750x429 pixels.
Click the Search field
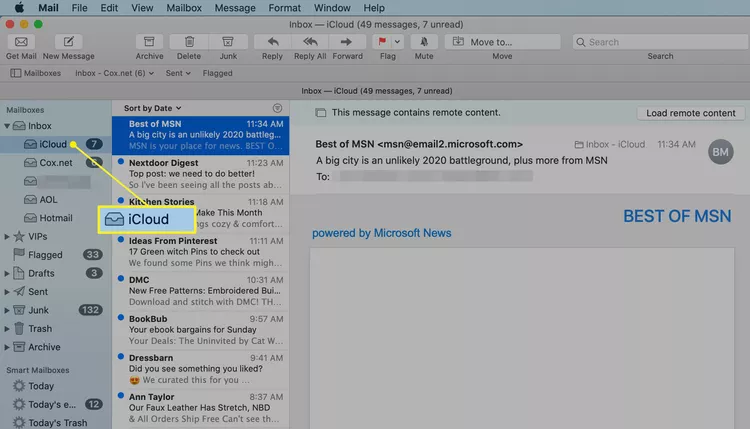click(x=661, y=42)
